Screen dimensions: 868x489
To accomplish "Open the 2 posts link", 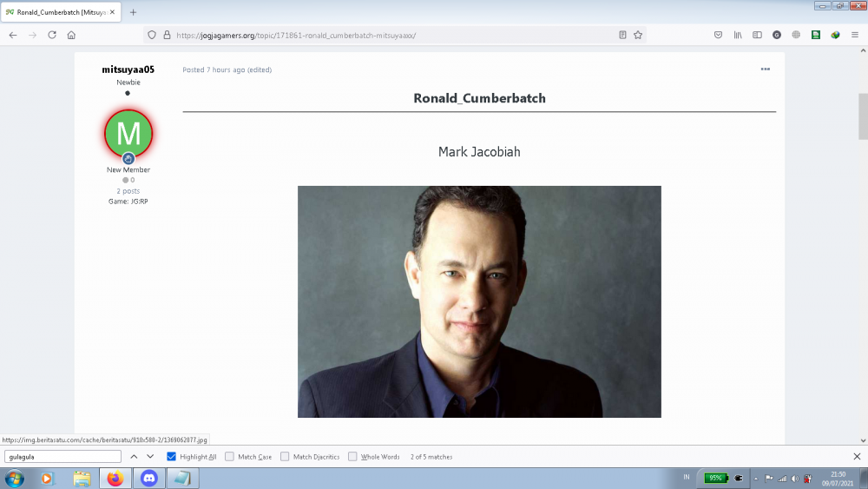I will click(128, 191).
